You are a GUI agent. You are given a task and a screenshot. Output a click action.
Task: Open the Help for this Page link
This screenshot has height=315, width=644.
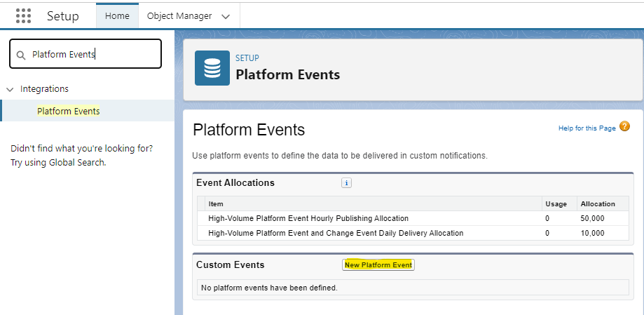coord(587,128)
